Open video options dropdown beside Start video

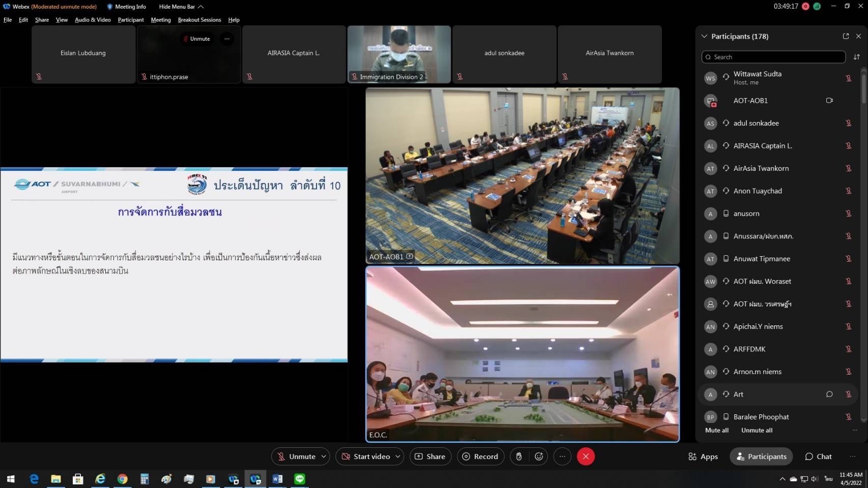coord(398,456)
